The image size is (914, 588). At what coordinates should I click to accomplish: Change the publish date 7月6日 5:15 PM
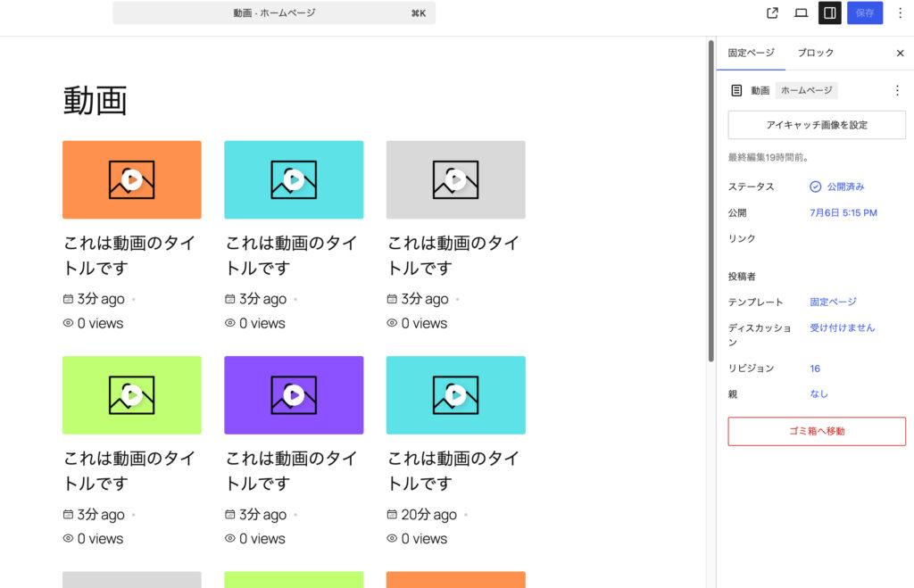tap(843, 212)
